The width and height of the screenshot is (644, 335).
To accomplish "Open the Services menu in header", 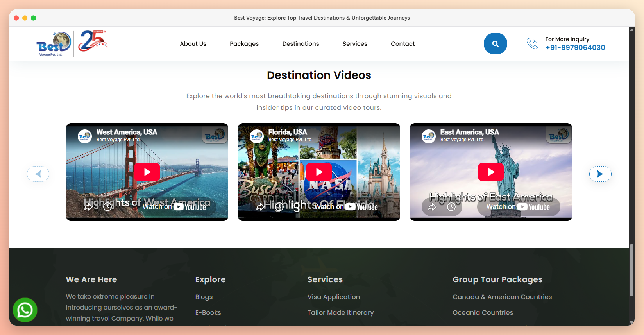I will tap(355, 44).
